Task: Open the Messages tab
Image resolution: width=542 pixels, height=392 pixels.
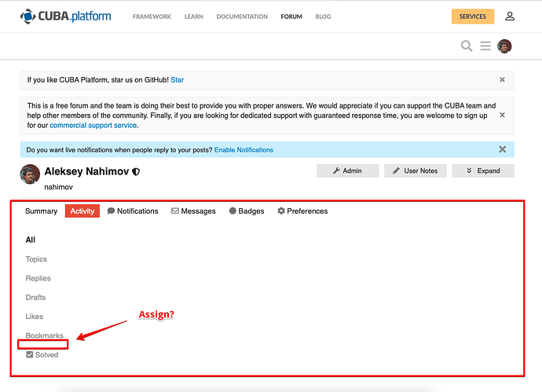Action: click(193, 211)
